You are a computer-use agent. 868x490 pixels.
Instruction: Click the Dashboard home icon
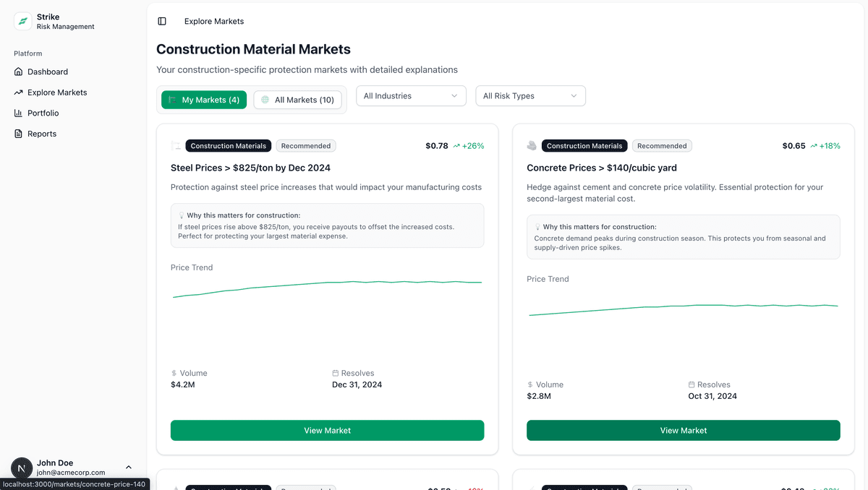point(19,72)
